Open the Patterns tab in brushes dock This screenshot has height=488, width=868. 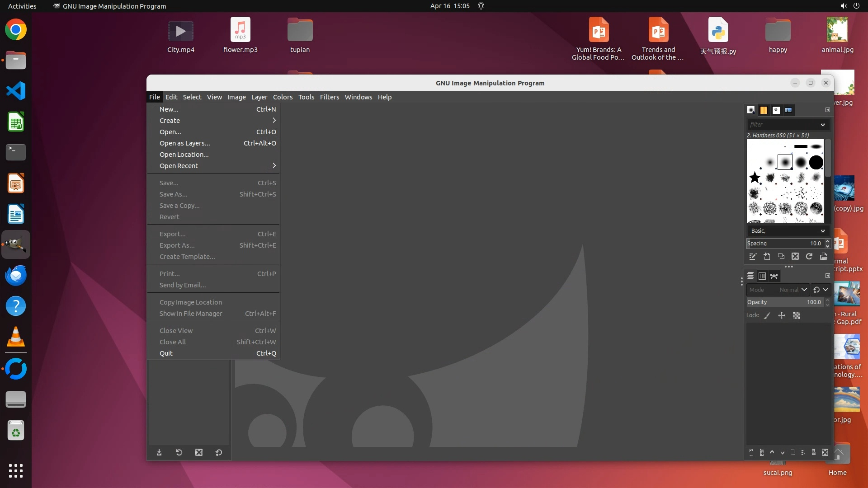pos(764,110)
